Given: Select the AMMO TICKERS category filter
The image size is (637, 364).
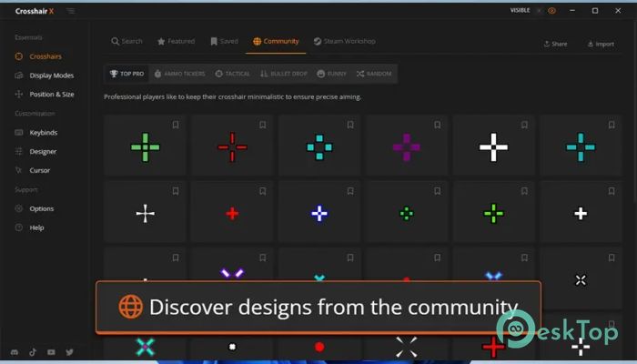Looking at the screenshot, I should click(x=179, y=74).
